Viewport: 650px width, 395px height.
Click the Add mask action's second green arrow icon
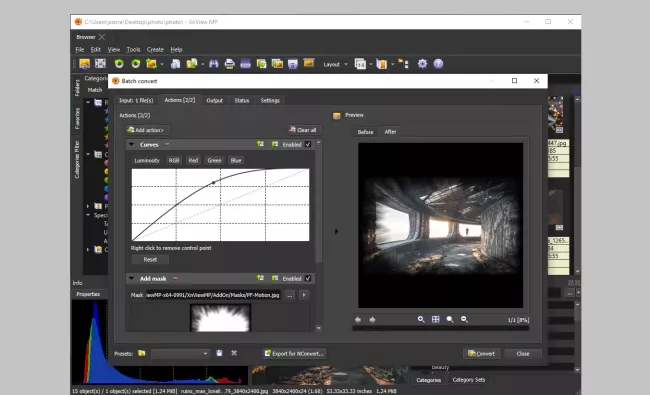pyautogui.click(x=274, y=278)
